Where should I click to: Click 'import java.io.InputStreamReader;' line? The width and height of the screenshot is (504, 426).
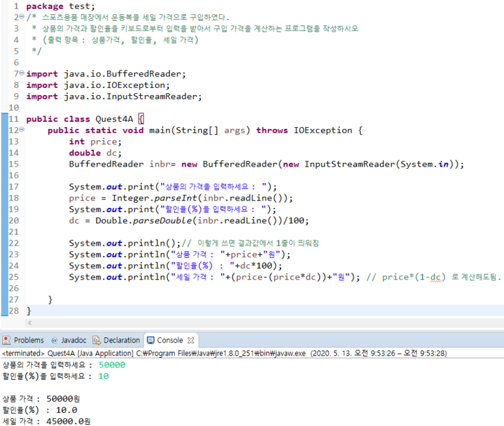pos(114,96)
